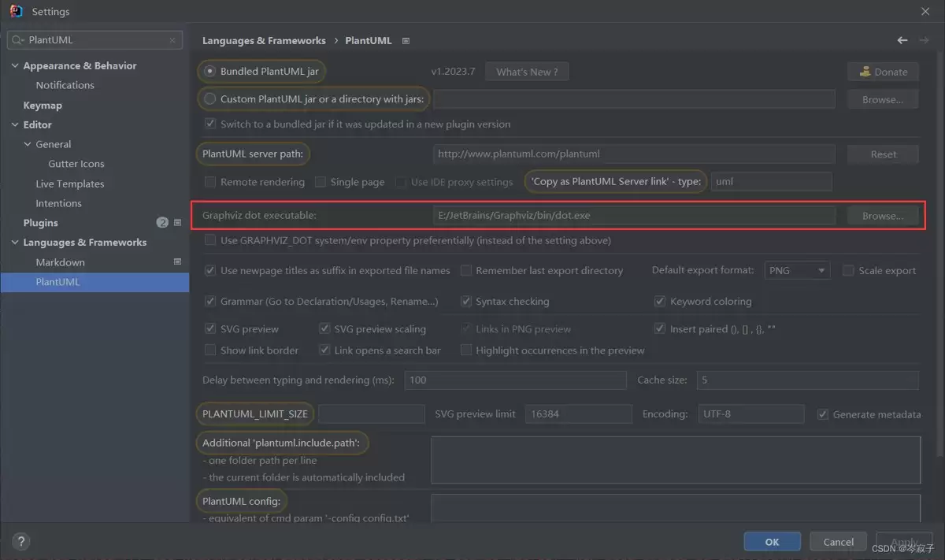Enable Remote rendering checkbox
945x560 pixels.
tap(209, 182)
